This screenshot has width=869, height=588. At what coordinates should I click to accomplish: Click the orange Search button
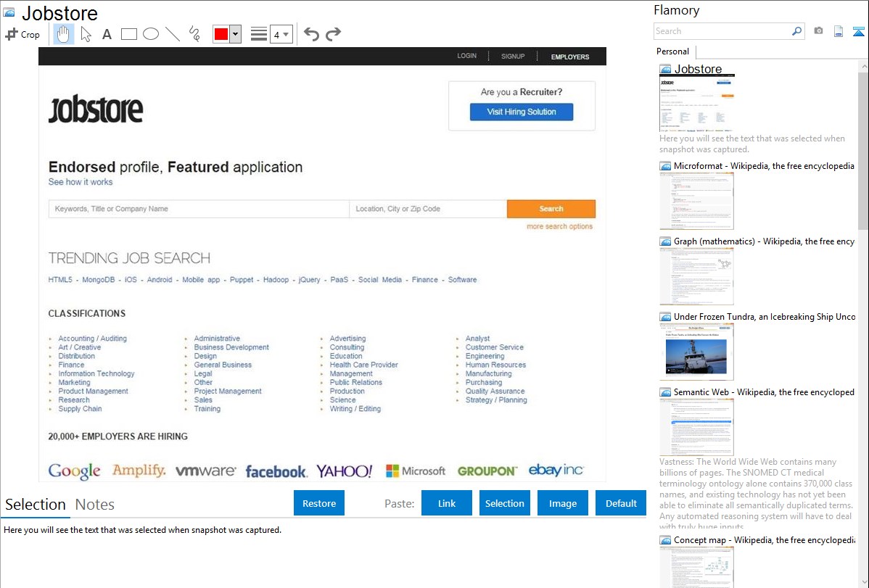551,209
